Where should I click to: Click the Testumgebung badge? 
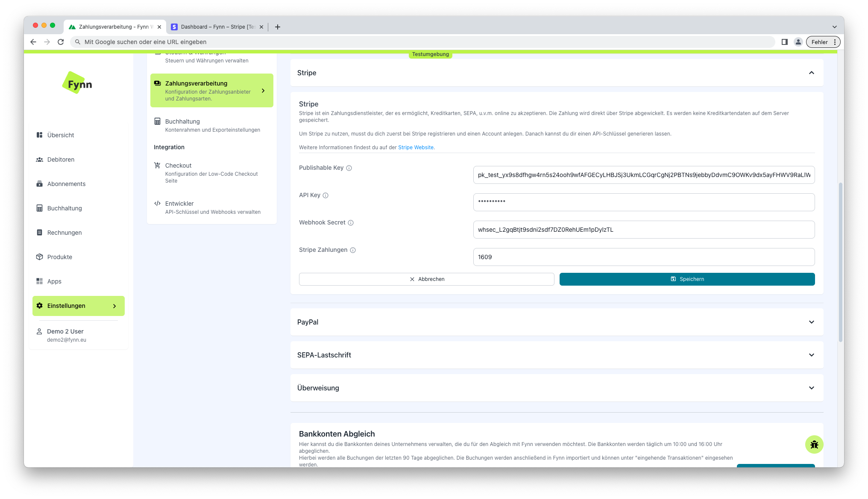(x=430, y=54)
